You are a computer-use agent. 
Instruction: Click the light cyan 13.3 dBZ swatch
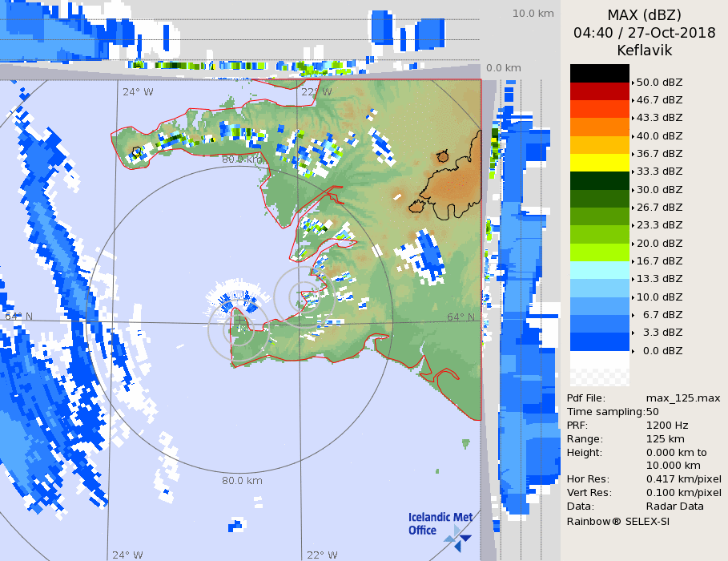599,270
